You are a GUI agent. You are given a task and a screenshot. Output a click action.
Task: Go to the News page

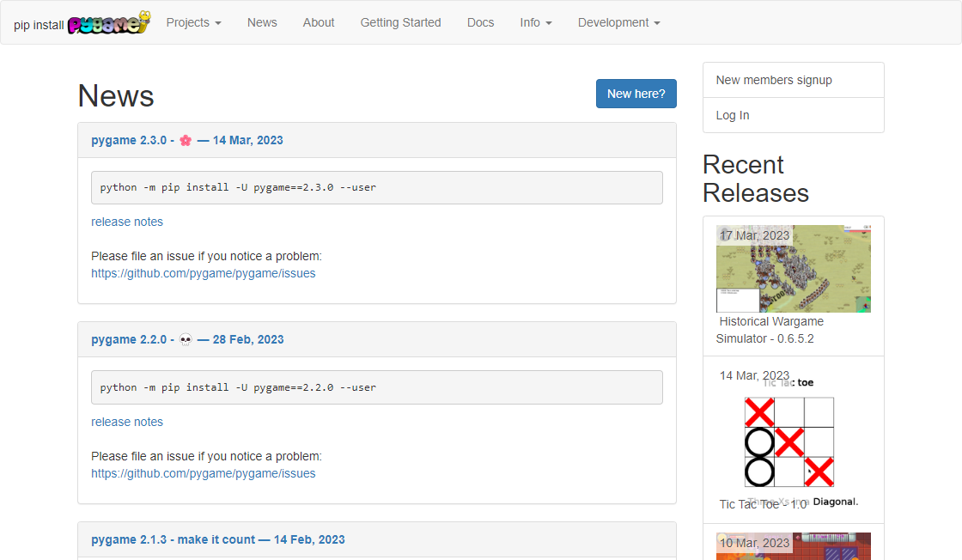coord(262,22)
